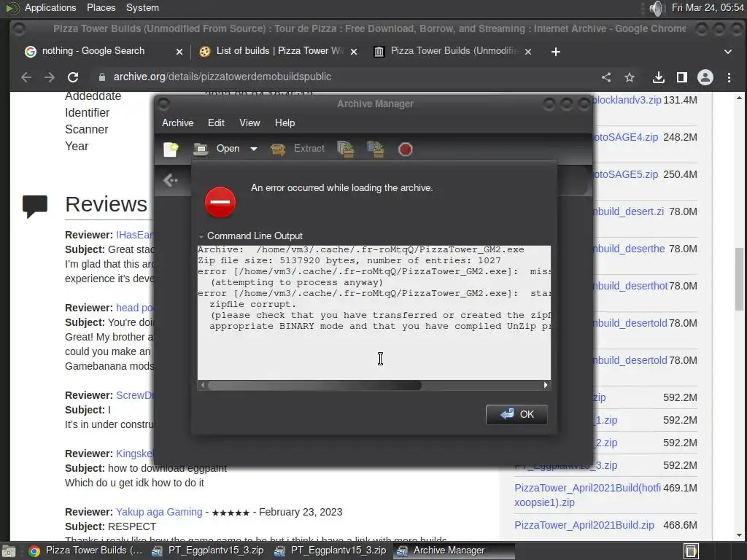Open PizzaTower_April2021Build(hotfi download link

click(587, 495)
